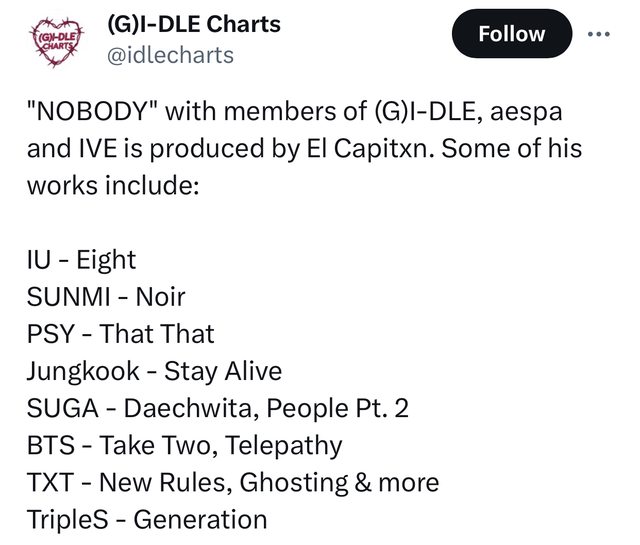Click the @idlecharts handle
The width and height of the screenshot is (640, 545).
[170, 54]
